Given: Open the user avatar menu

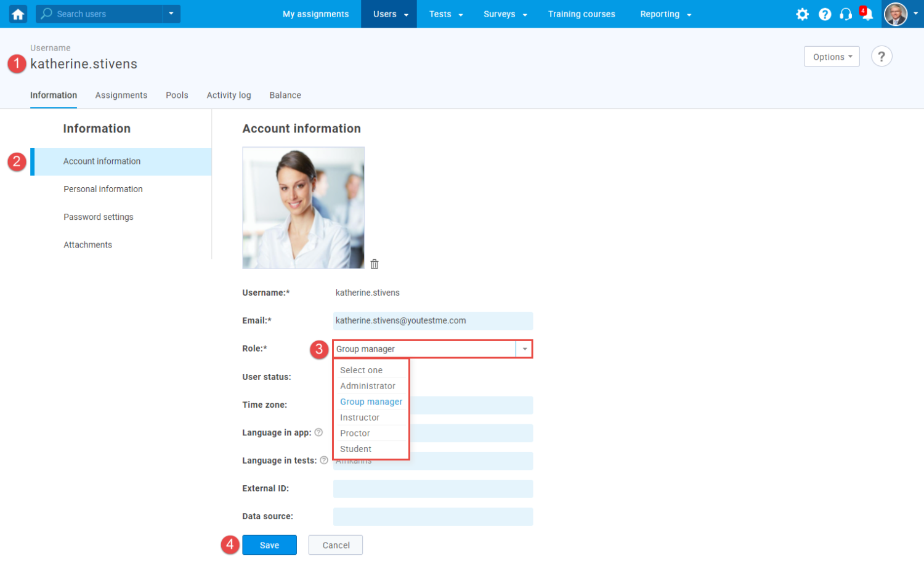Looking at the screenshot, I should click(901, 14).
